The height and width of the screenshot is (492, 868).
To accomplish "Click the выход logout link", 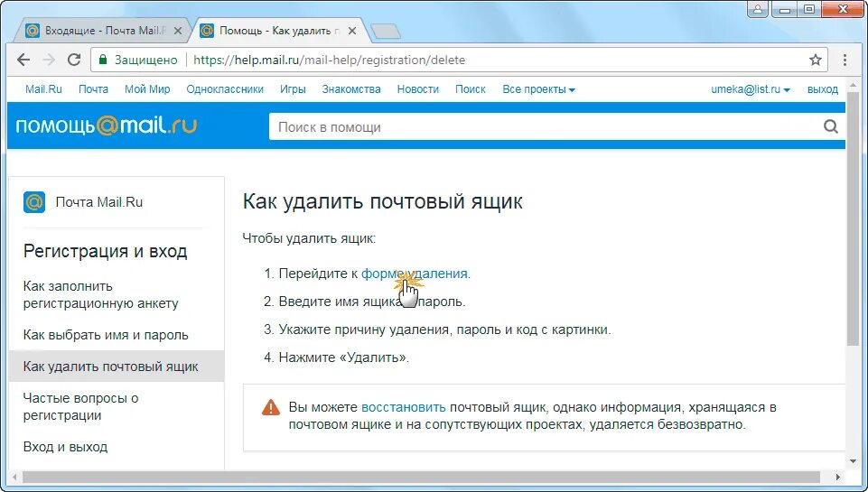I will coord(823,89).
